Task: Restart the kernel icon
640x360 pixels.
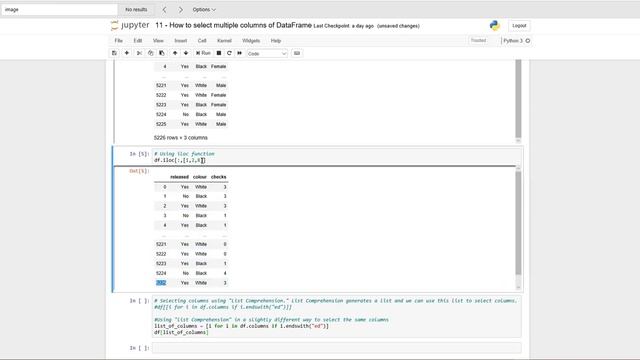Action: (x=229, y=53)
